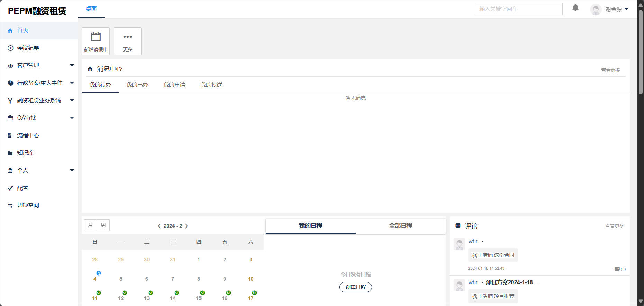Go to next month in calendar
Viewport: 644px width, 306px height.
pos(187,226)
